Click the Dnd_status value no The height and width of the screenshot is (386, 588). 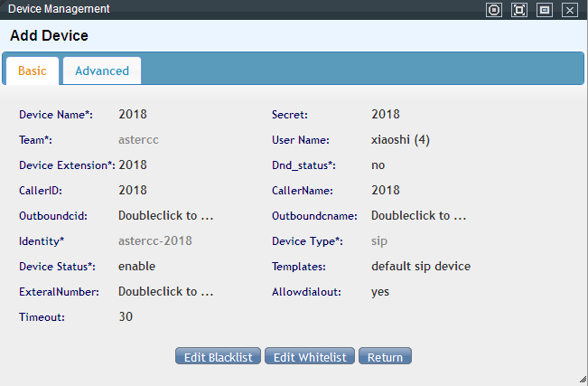pos(378,165)
